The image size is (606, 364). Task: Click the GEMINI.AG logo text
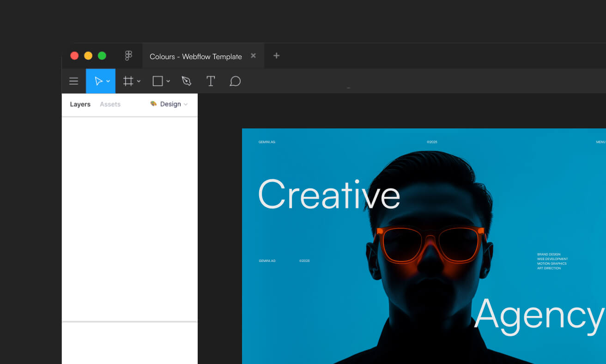267,142
